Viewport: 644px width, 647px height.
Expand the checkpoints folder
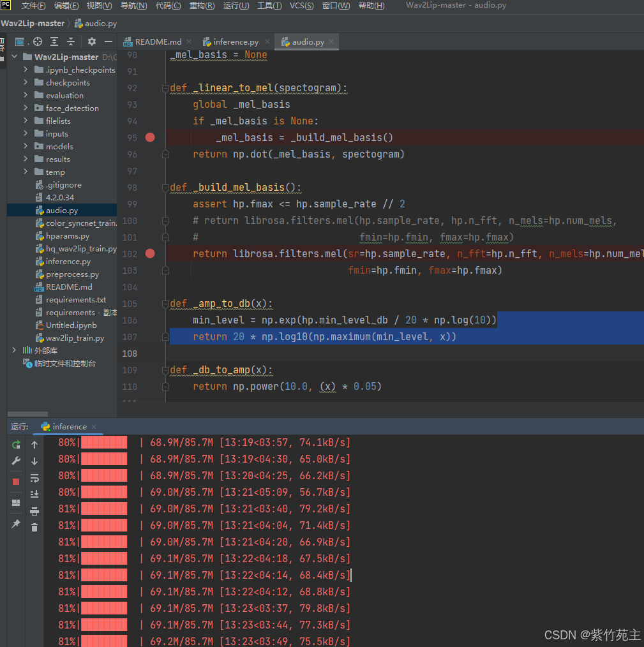[26, 82]
